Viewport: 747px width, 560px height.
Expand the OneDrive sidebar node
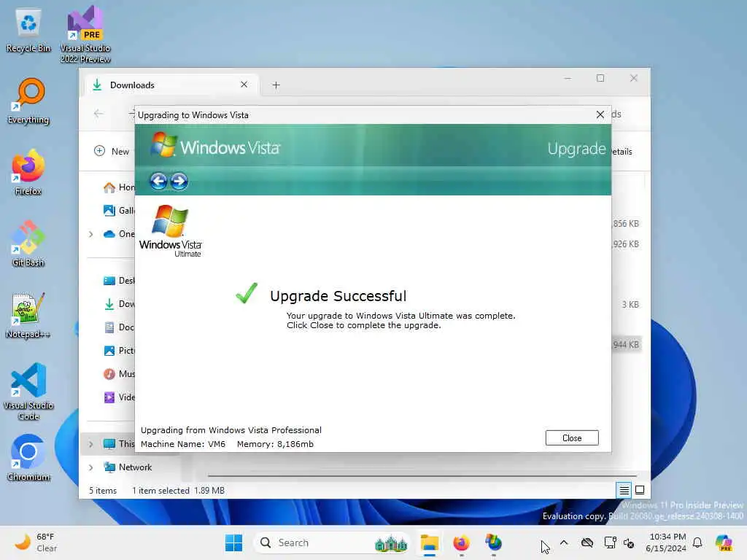(x=91, y=234)
